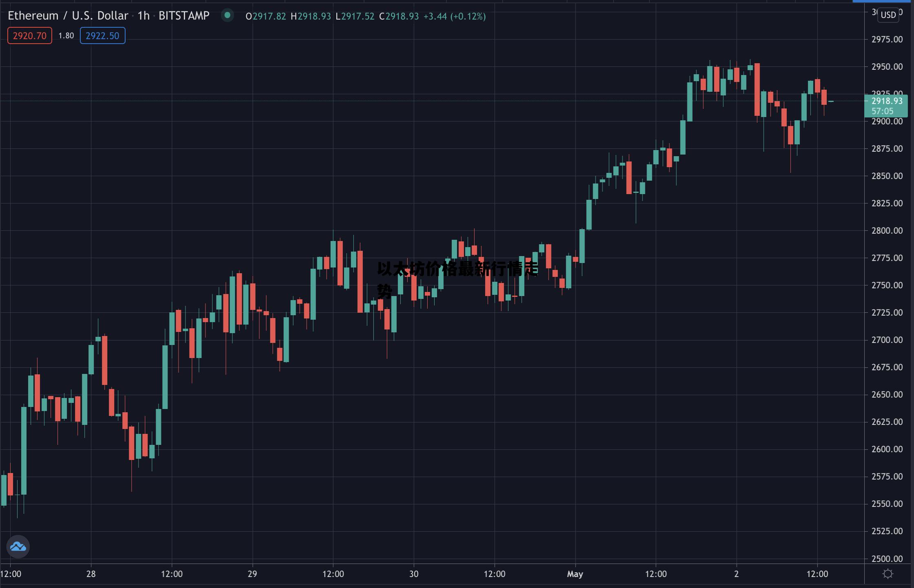Click the 2500.00 price scale label

tap(887, 559)
